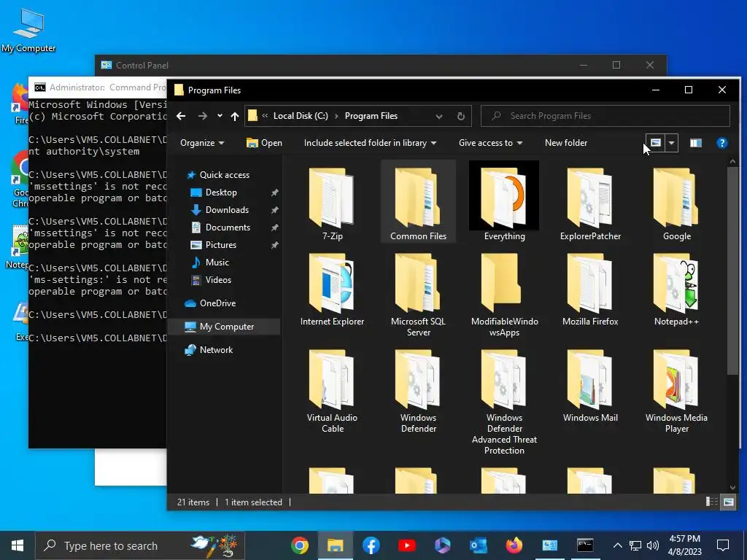Select the Google folder
The image size is (747, 560).
point(676,204)
